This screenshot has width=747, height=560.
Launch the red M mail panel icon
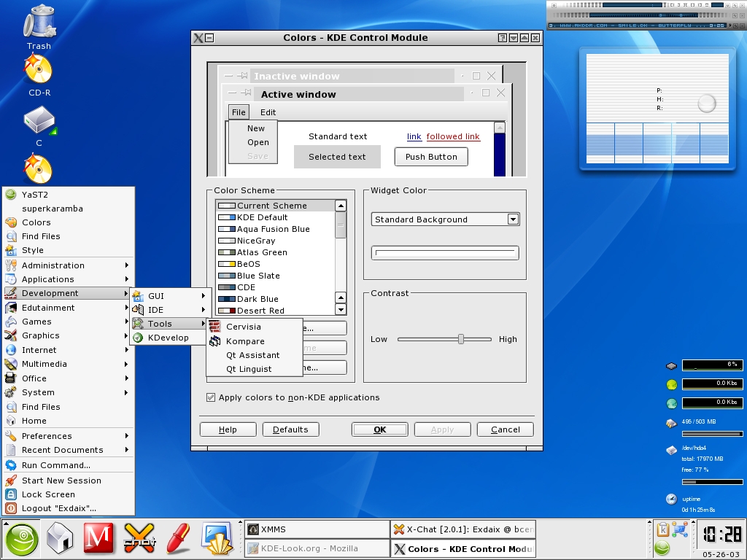(x=98, y=539)
